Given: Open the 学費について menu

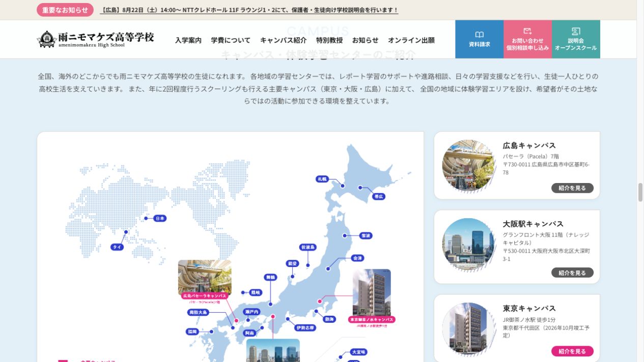Looking at the screenshot, I should 231,40.
